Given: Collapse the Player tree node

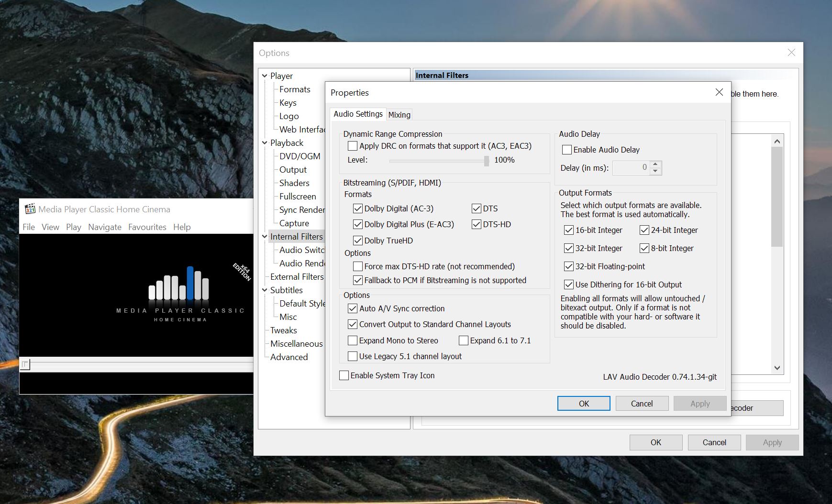Looking at the screenshot, I should point(265,76).
